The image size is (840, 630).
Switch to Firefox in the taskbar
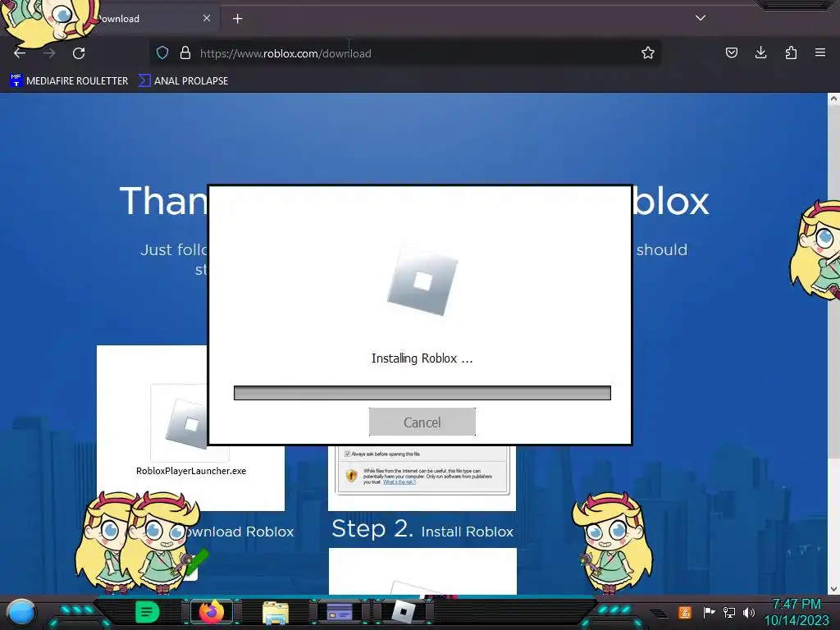point(211,612)
